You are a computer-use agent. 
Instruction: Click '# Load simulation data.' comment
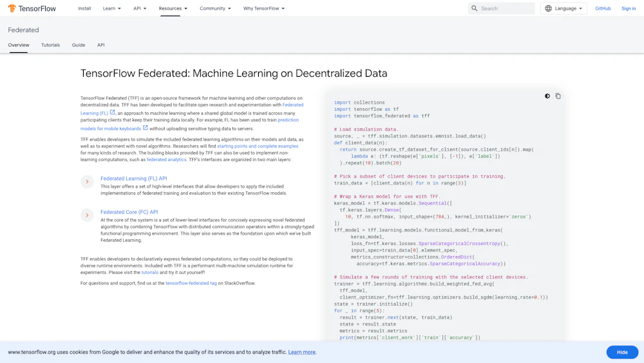click(x=366, y=129)
